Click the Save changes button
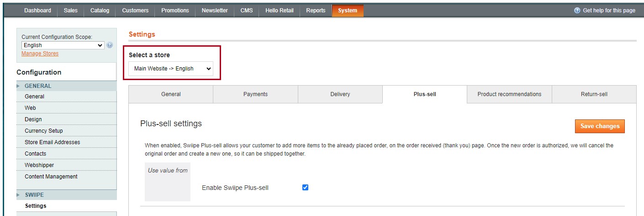 [600, 126]
